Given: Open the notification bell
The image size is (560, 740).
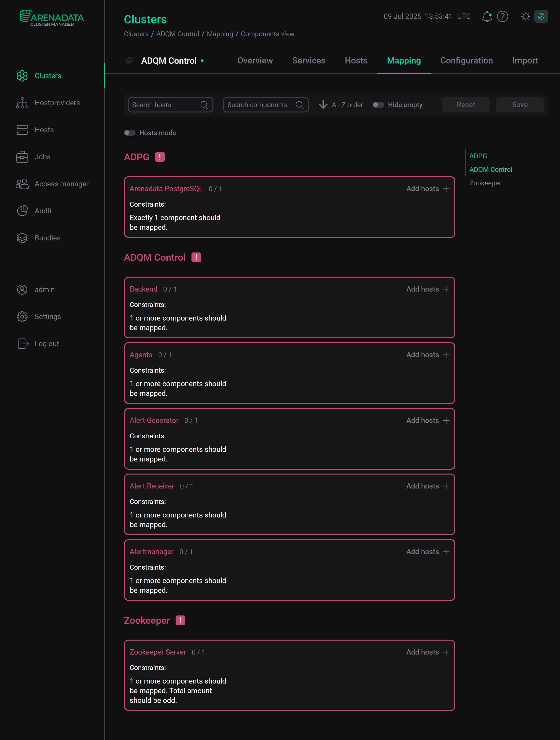Looking at the screenshot, I should click(x=487, y=16).
